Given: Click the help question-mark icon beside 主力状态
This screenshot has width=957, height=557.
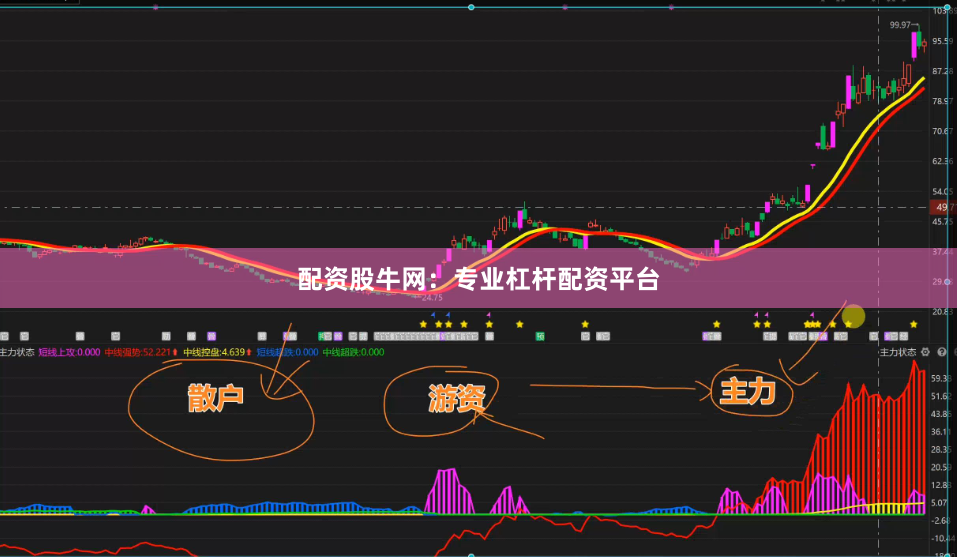Looking at the screenshot, I should (942, 352).
